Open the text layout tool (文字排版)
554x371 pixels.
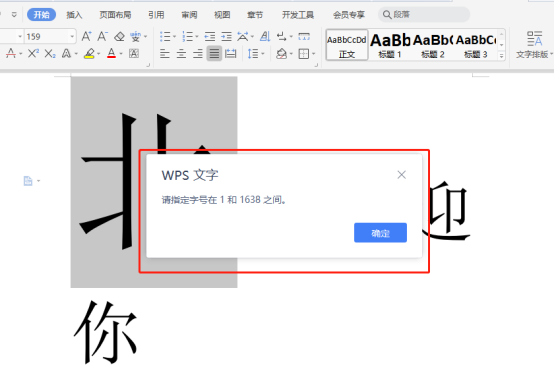[x=534, y=44]
